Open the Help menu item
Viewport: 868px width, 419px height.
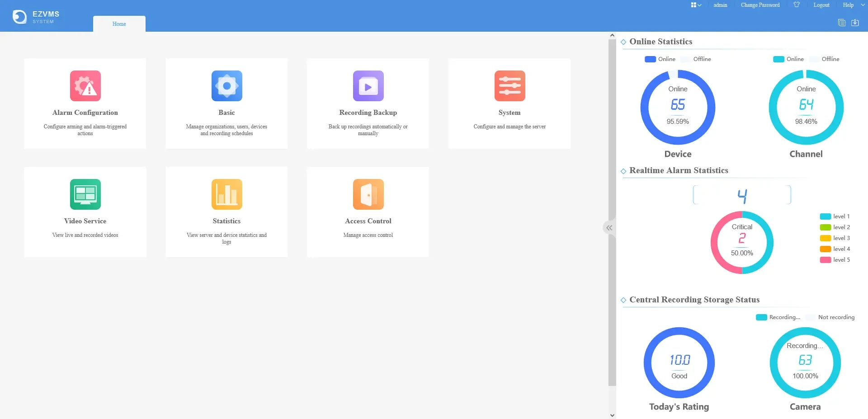pos(848,5)
